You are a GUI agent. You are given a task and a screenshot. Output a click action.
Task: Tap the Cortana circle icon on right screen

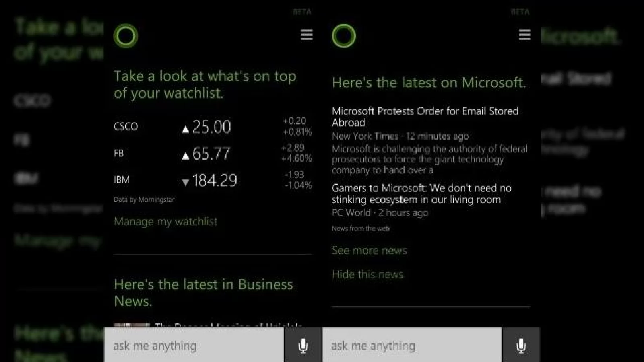[x=344, y=36]
